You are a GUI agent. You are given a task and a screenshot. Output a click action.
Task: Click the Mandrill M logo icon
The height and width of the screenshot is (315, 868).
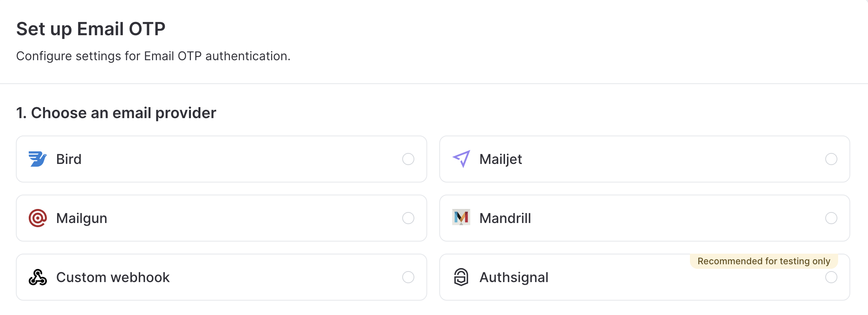pyautogui.click(x=461, y=218)
